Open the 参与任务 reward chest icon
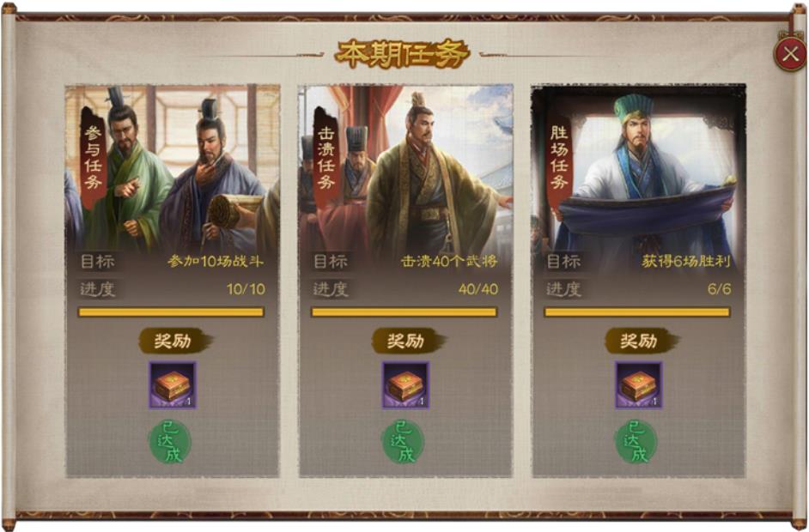Image resolution: width=809 pixels, height=532 pixels. 173,385
